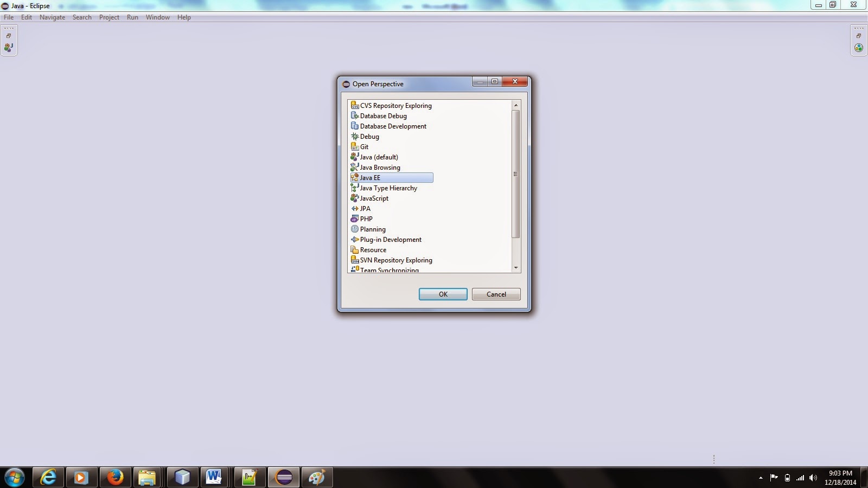Open the VirtualBox cube taskbar icon
The image size is (868, 488).
point(182,478)
